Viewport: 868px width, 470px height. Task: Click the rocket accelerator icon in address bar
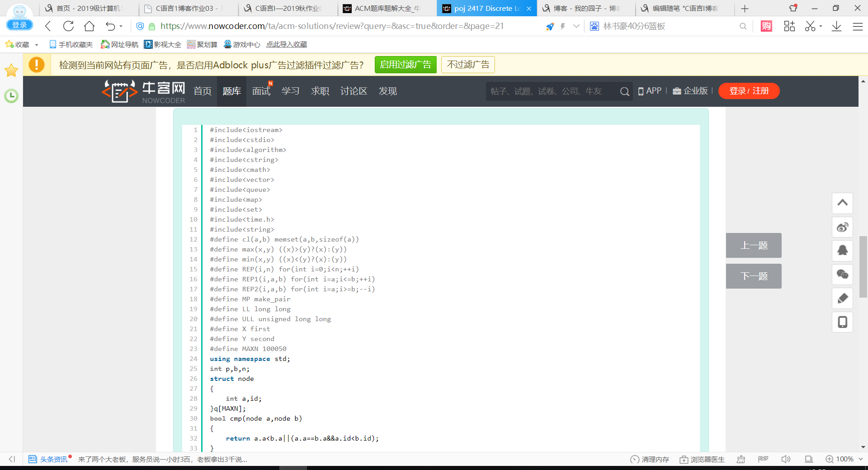click(x=550, y=26)
